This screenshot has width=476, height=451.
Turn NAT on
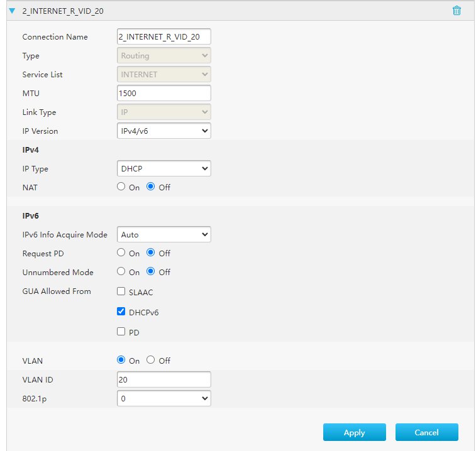(121, 187)
